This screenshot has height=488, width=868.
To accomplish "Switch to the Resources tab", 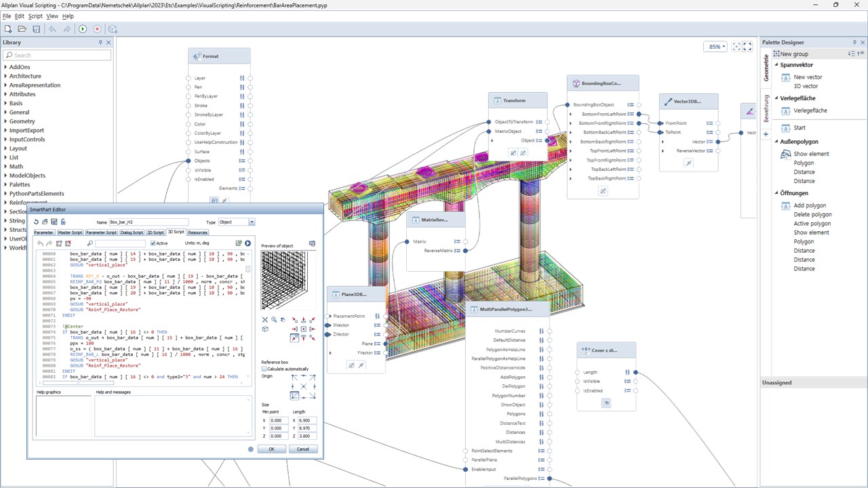I will pyautogui.click(x=198, y=232).
